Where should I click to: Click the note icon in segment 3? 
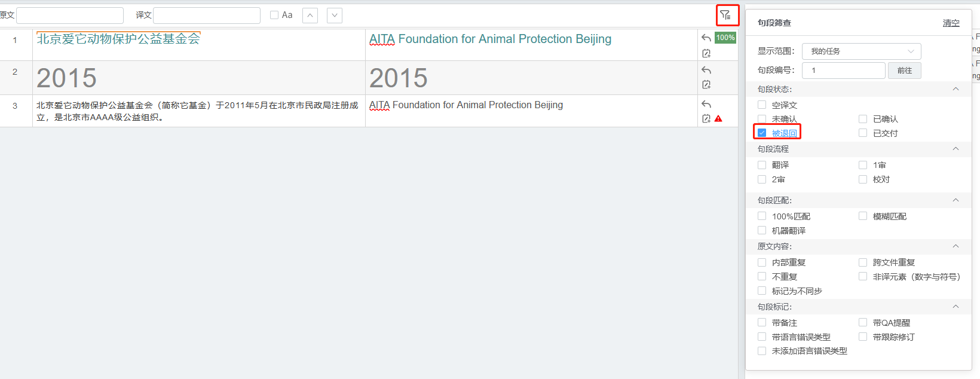pos(706,118)
